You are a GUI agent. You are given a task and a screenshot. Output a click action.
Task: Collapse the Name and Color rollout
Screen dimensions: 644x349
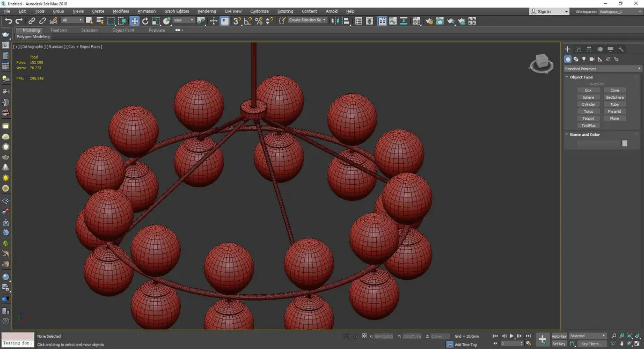point(584,135)
